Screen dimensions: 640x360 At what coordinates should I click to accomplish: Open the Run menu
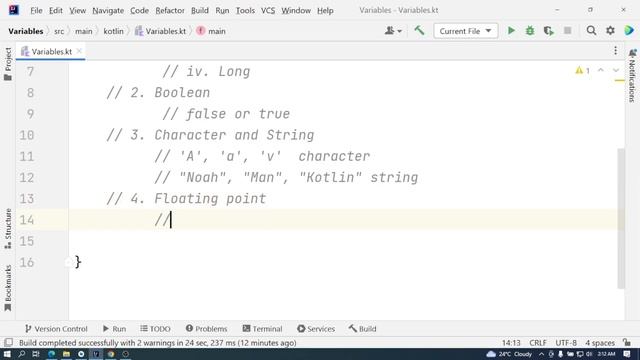point(222,11)
